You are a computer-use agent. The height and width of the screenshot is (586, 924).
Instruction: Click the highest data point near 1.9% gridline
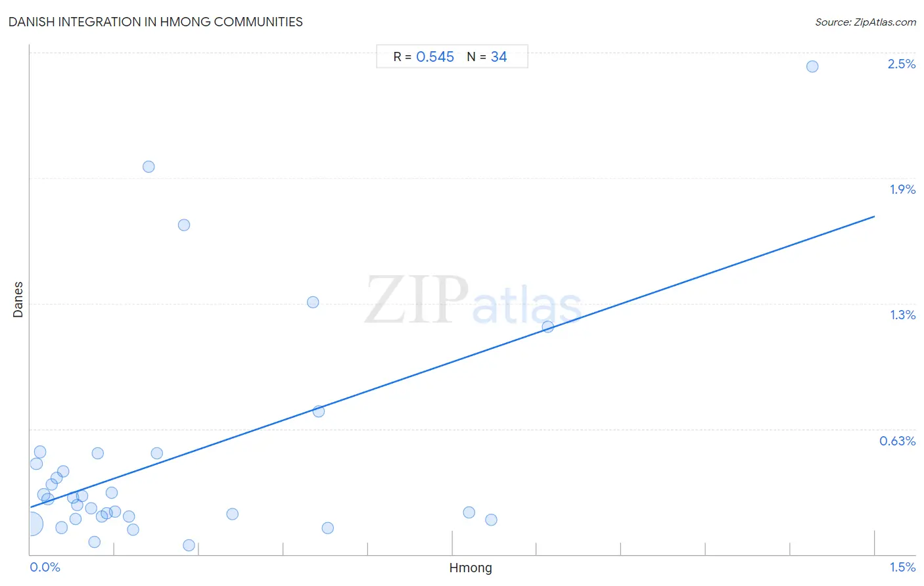point(149,167)
